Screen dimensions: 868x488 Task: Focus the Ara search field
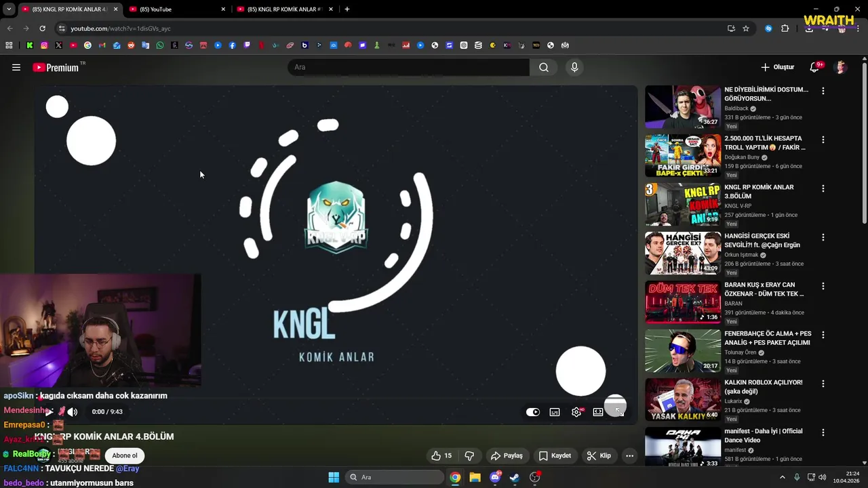(x=408, y=67)
